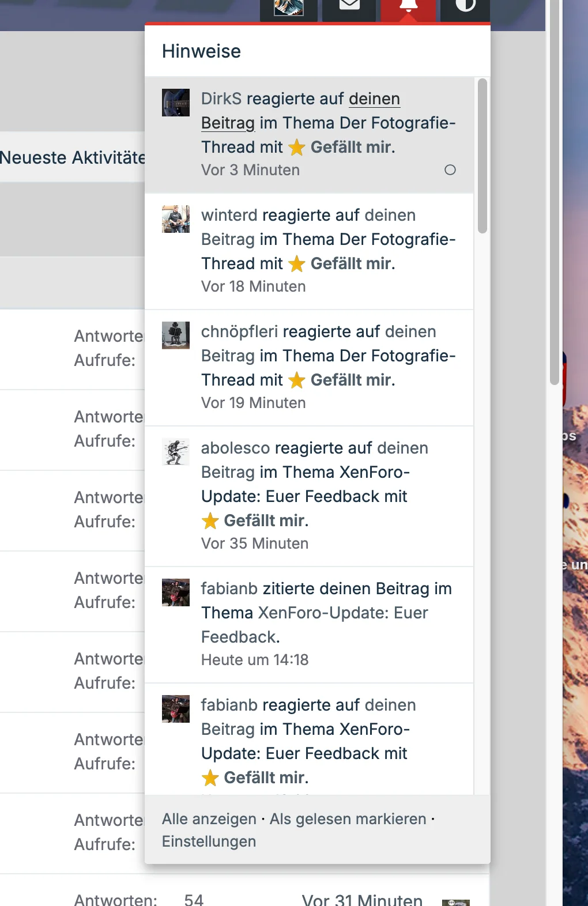588x906 pixels.
Task: Click the star icon in DirkS's notification
Action: pyautogui.click(x=297, y=148)
